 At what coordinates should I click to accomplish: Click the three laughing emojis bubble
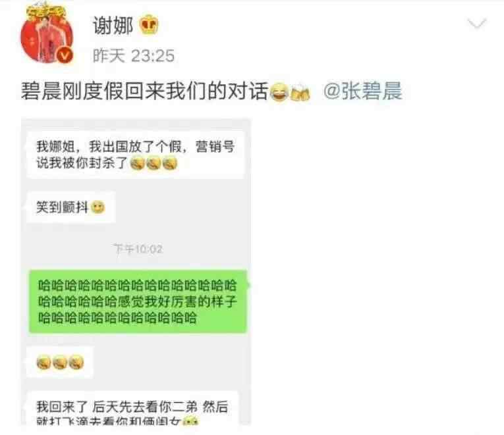coord(60,363)
